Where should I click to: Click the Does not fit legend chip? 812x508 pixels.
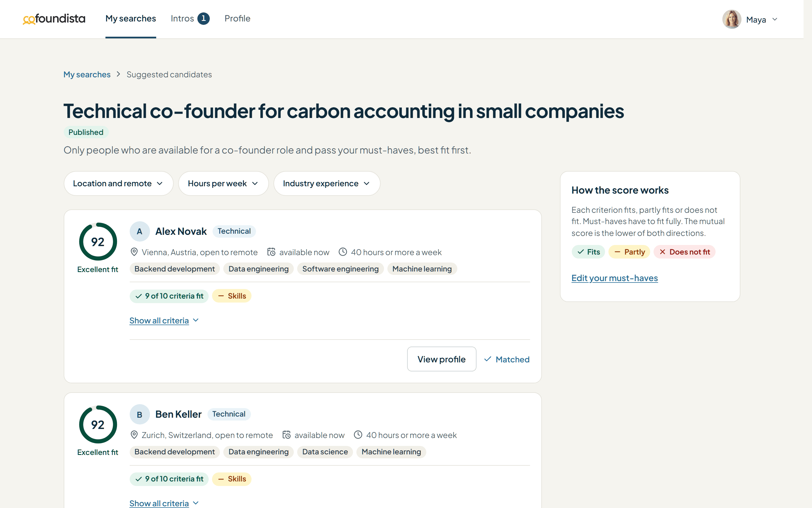pyautogui.click(x=684, y=252)
